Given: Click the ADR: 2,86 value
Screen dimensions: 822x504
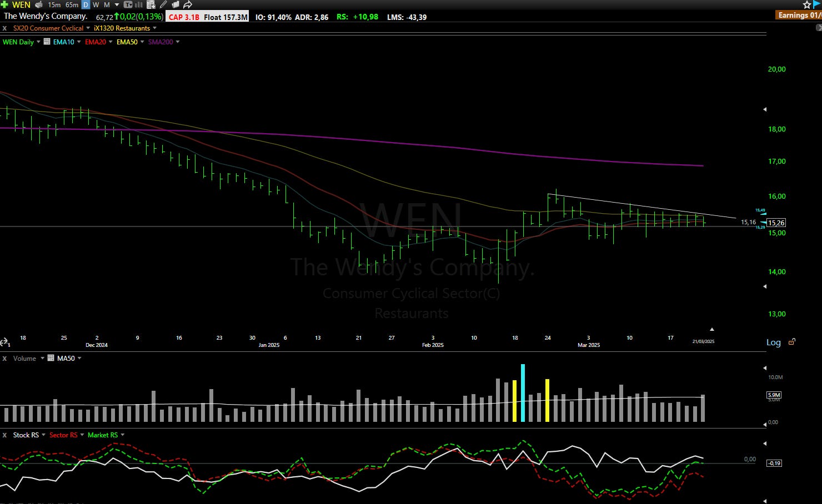Looking at the screenshot, I should [x=312, y=17].
